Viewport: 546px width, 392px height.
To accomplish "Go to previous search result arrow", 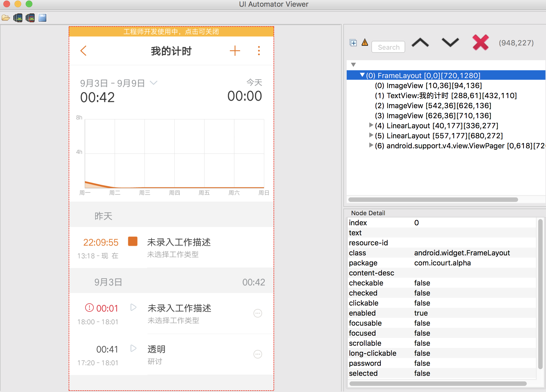I will coord(420,43).
